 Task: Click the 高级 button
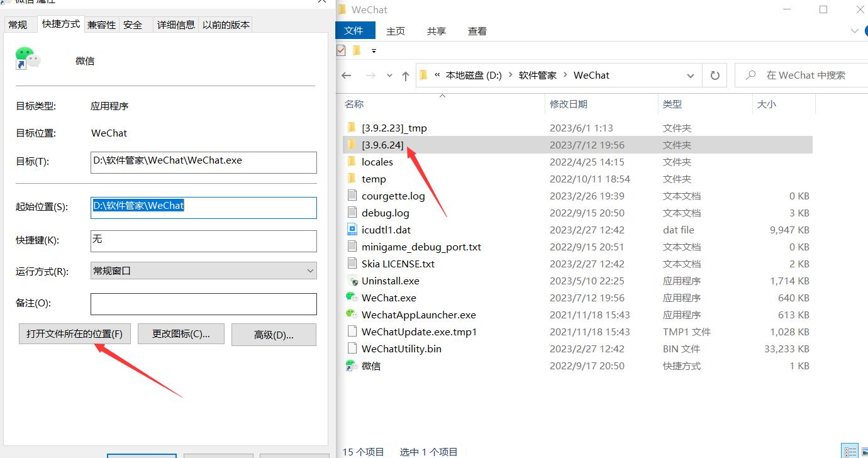[274, 335]
